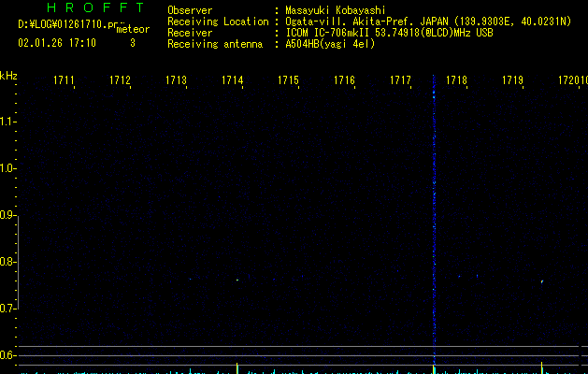
Task: Click the 1719 time axis label
Action: 512,80
